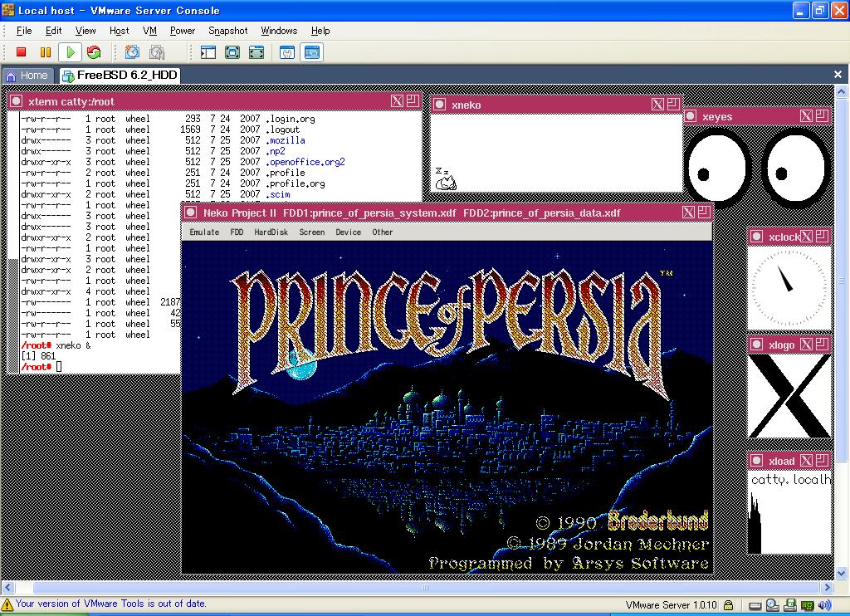This screenshot has width=850, height=616.
Task: Click the 'VMware Server 1.0.10' status text
Action: 671,604
